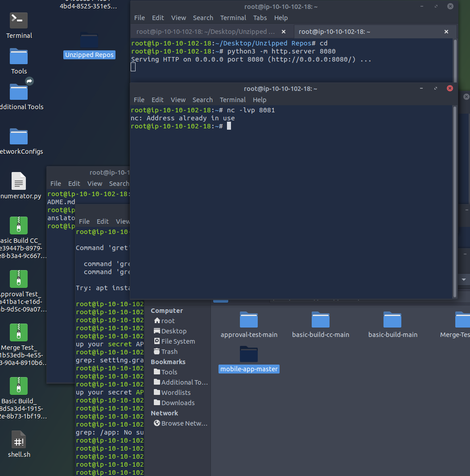Click the http.server terminal scrollbar
Image resolution: width=470 pixels, height=476 pixels.
pos(455,61)
